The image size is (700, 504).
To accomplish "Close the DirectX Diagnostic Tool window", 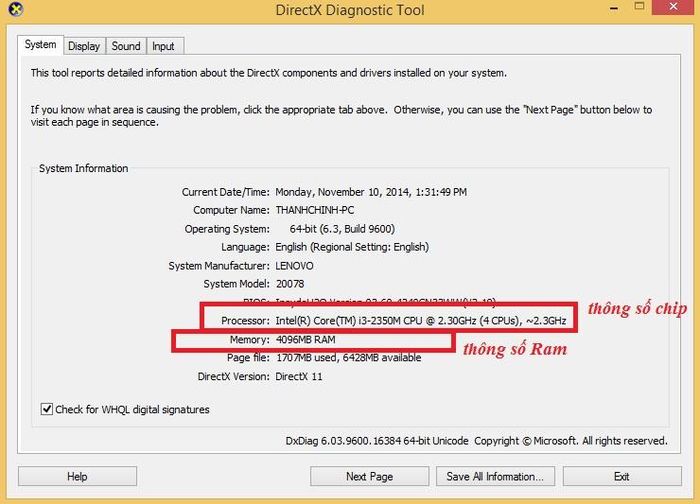I will pyautogui.click(x=675, y=7).
